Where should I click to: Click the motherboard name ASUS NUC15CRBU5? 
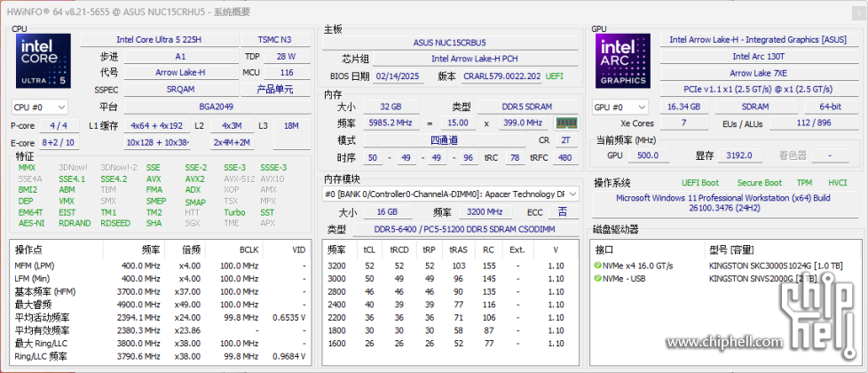tap(449, 42)
